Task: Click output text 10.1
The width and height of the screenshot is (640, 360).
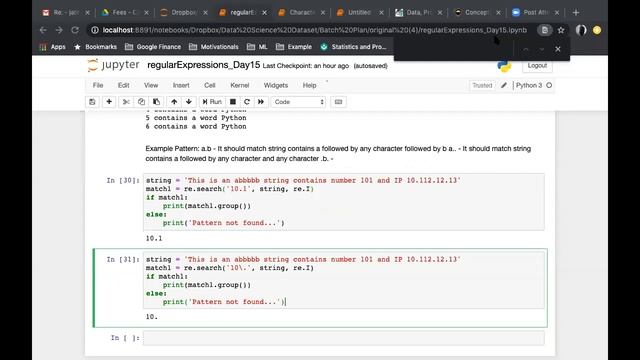Action: point(154,238)
